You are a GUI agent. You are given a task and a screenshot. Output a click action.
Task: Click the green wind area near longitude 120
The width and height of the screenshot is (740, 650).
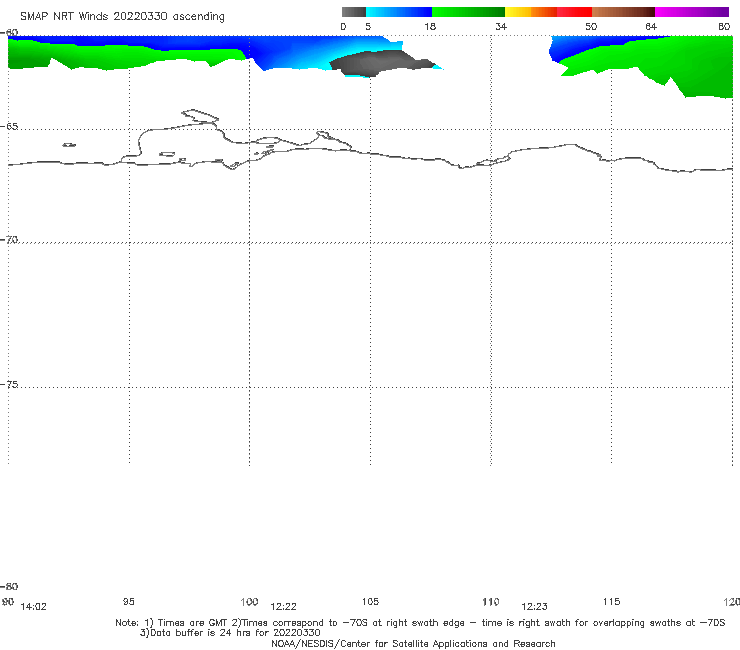point(698,64)
